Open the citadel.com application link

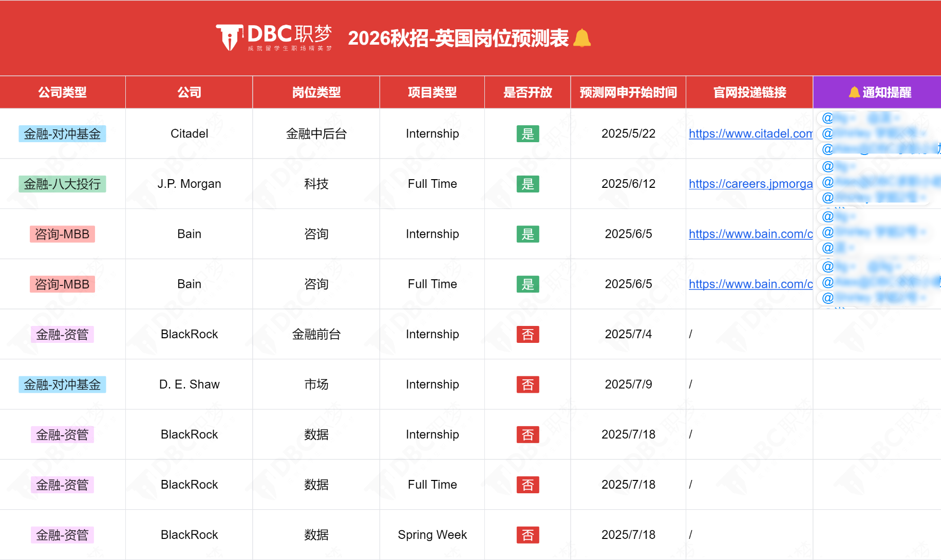(x=750, y=134)
